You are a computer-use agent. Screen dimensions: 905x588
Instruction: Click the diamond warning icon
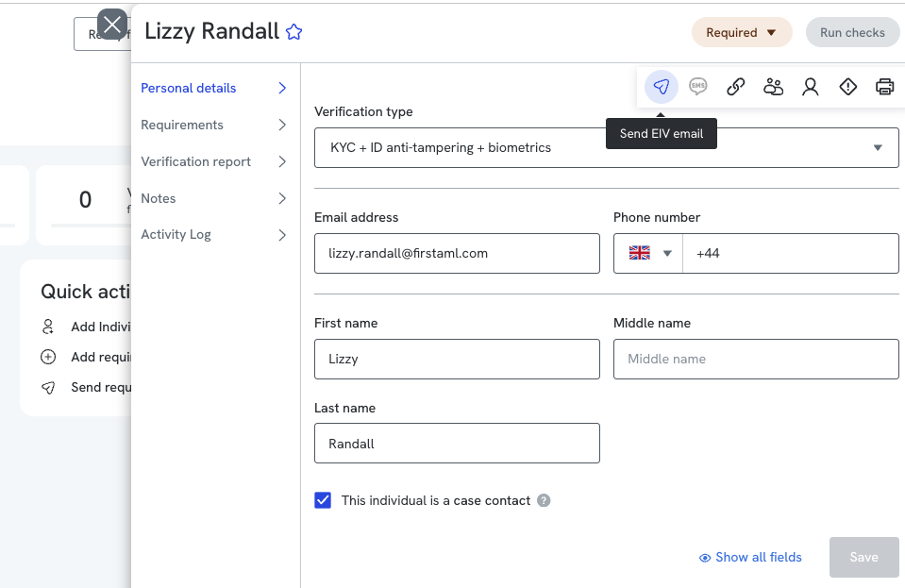pos(847,87)
